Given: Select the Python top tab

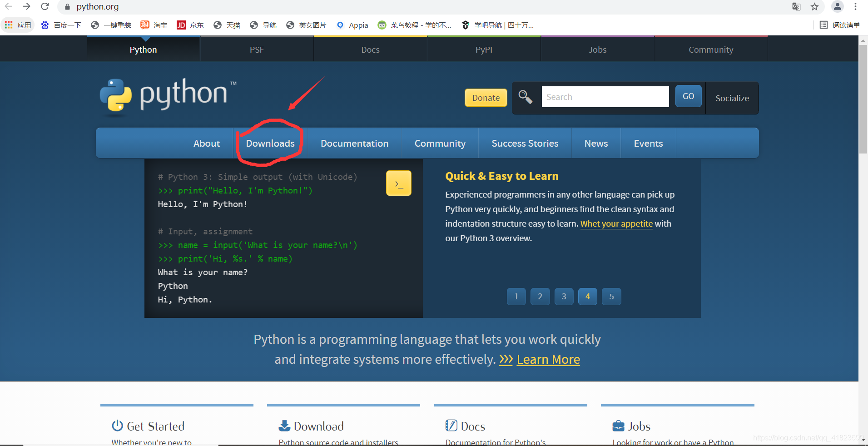Looking at the screenshot, I should [x=143, y=50].
